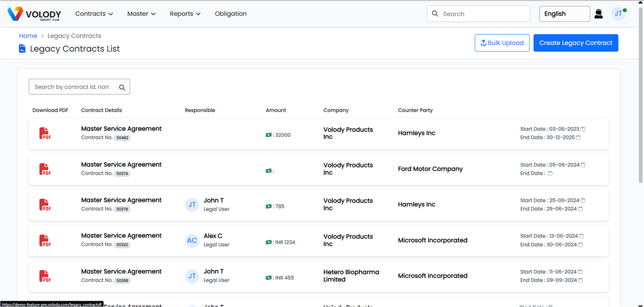Image resolution: width=644 pixels, height=307 pixels.
Task: Open the JT user profile avatar
Action: [618, 14]
